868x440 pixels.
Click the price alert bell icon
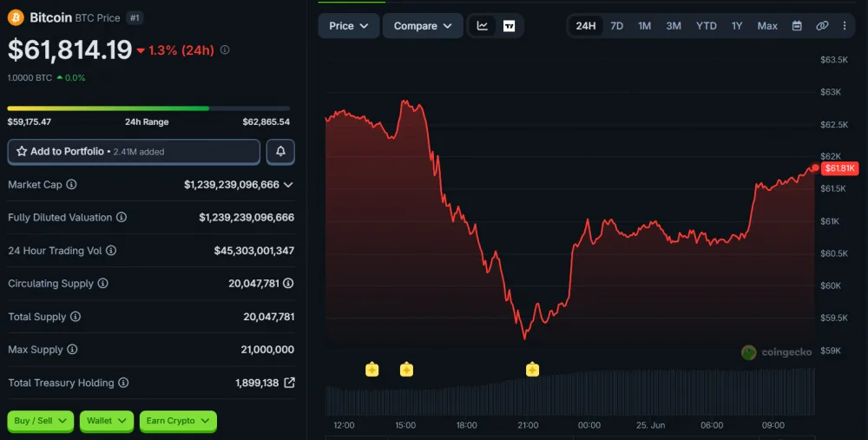[x=280, y=152]
